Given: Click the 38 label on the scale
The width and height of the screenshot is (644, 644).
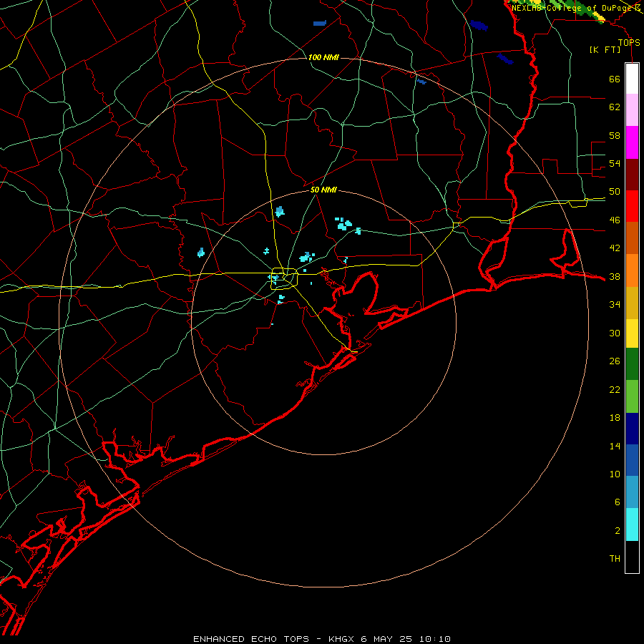Looking at the screenshot, I should (615, 276).
